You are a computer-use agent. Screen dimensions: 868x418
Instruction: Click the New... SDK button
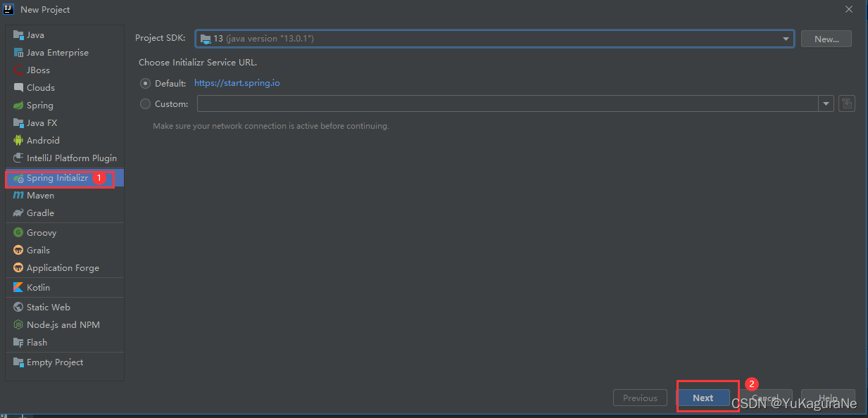(826, 39)
